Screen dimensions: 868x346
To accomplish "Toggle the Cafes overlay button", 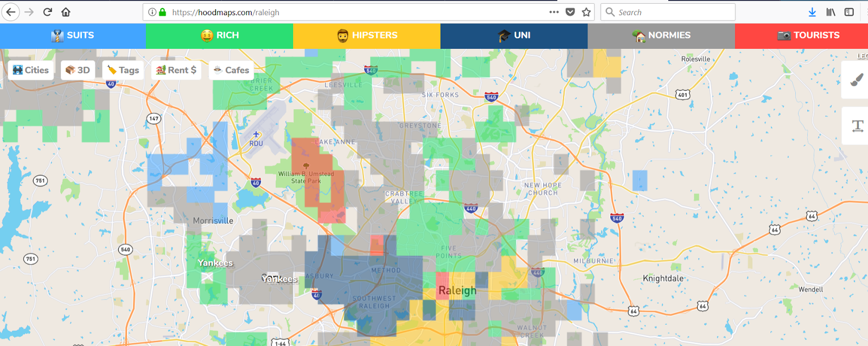I will (x=232, y=70).
